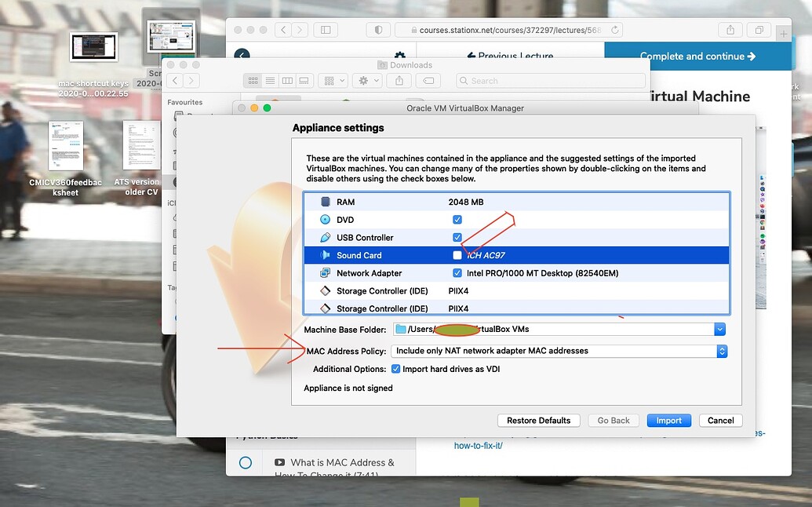The width and height of the screenshot is (812, 507).
Task: Select the USB Controller icon
Action: coord(325,238)
